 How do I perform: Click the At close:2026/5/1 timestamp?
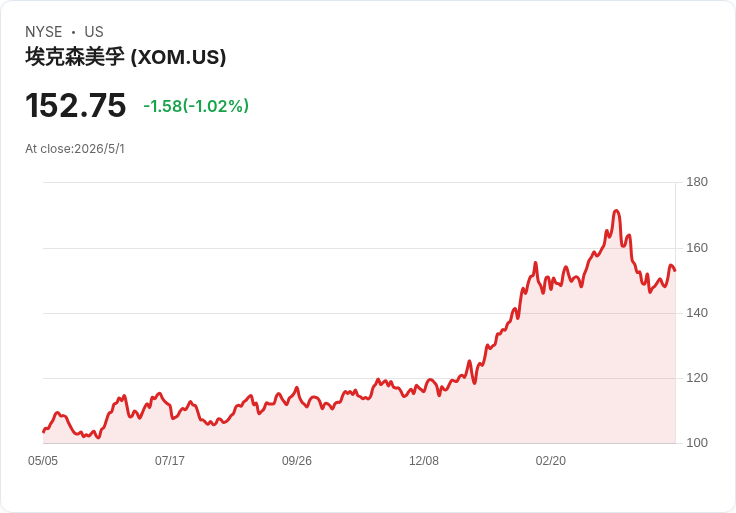tap(75, 149)
